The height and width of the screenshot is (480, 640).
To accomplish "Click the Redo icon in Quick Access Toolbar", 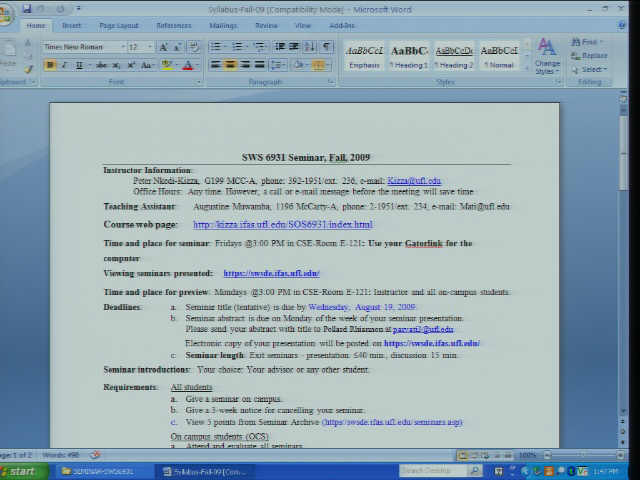I will (60, 9).
